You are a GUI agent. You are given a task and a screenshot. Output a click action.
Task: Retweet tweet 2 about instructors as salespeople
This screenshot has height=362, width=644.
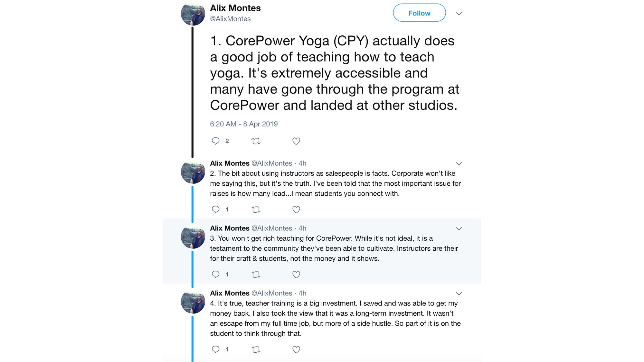pos(256,209)
